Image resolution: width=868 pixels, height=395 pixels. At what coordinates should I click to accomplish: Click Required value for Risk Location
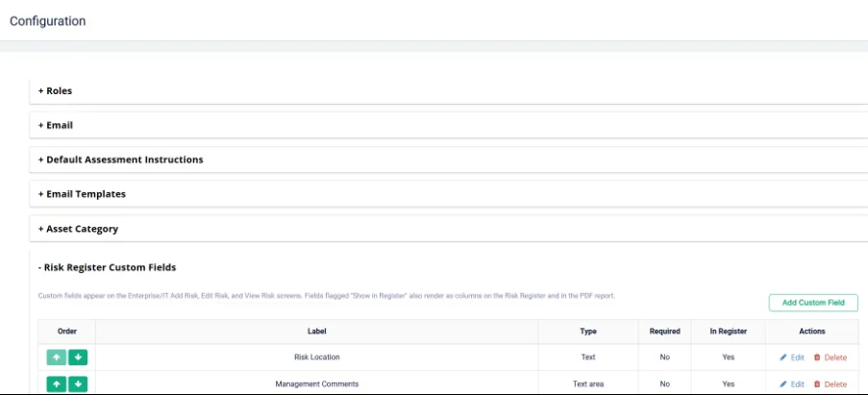pos(665,358)
